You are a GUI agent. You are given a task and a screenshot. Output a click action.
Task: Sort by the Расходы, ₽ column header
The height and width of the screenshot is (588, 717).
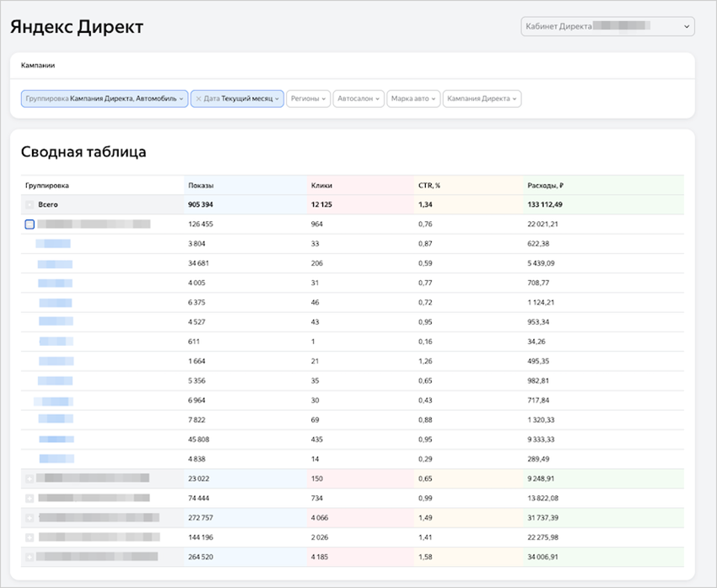tap(545, 186)
